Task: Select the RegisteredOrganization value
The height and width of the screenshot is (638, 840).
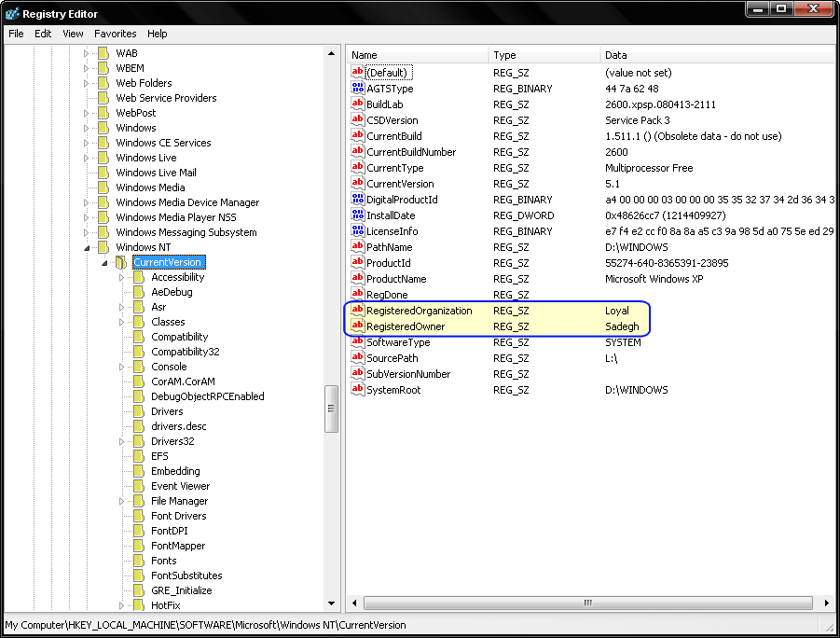Action: [419, 311]
